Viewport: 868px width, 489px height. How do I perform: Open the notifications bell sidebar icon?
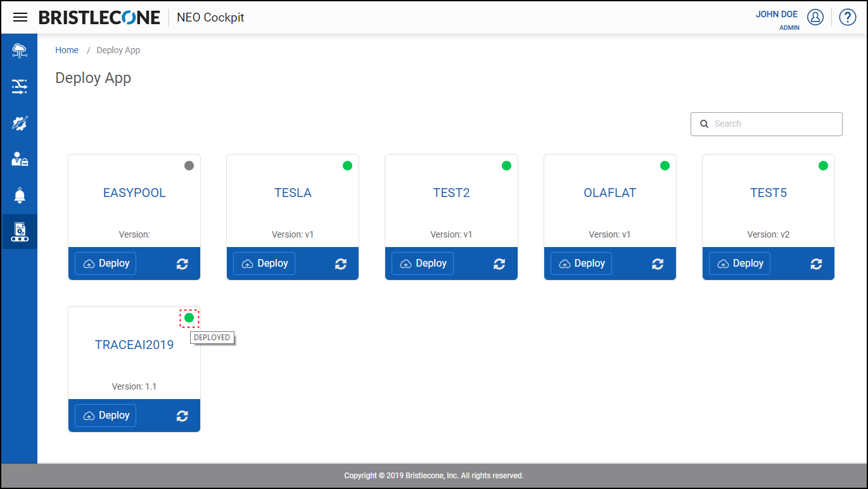point(20,196)
